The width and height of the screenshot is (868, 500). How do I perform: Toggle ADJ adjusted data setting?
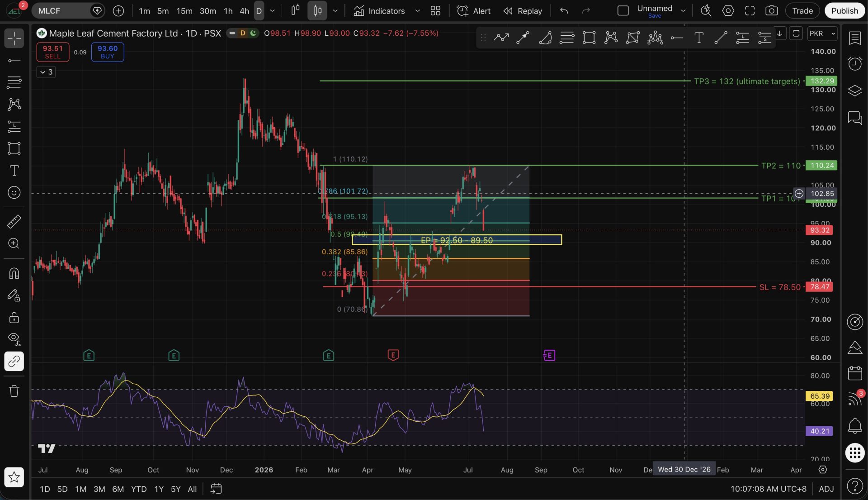[x=826, y=489]
